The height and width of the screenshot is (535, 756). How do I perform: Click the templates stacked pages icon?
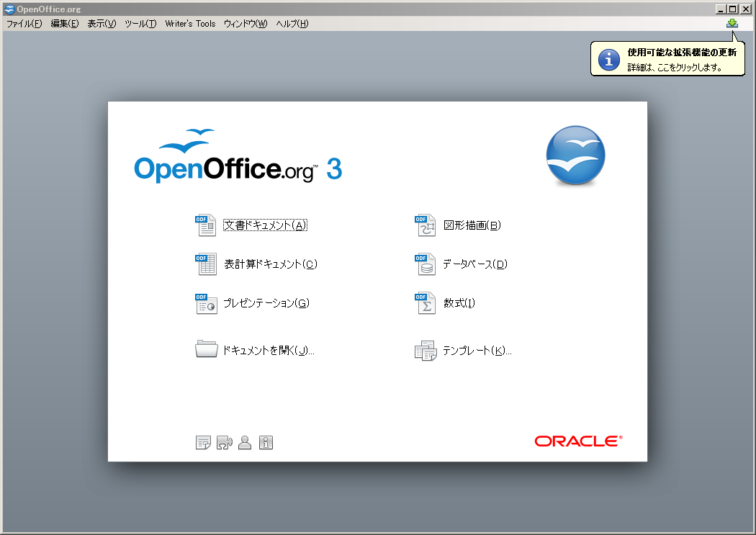426,351
